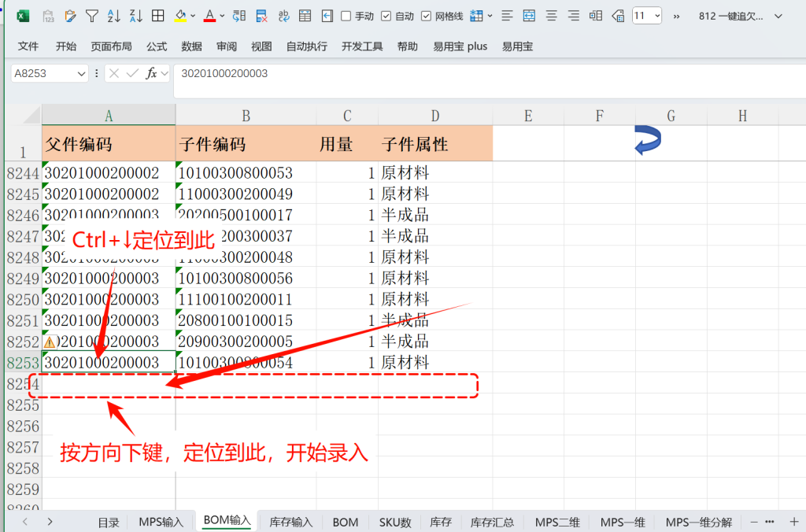
Task: Open the 文件 menu
Action: 28,46
